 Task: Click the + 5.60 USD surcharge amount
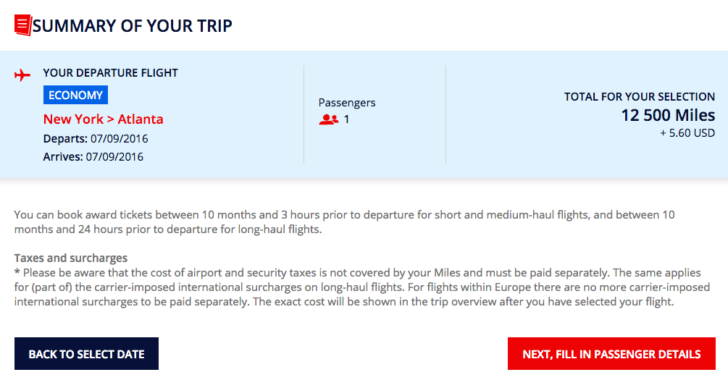688,133
